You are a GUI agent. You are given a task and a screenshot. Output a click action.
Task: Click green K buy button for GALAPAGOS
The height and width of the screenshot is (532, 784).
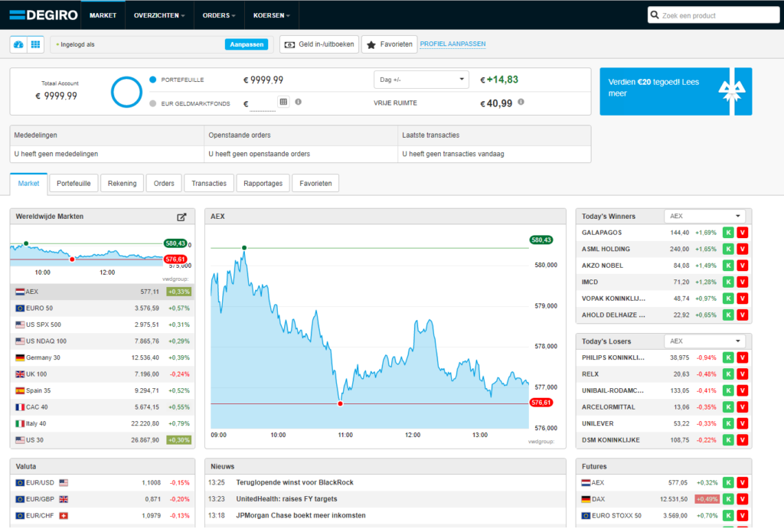pos(729,232)
